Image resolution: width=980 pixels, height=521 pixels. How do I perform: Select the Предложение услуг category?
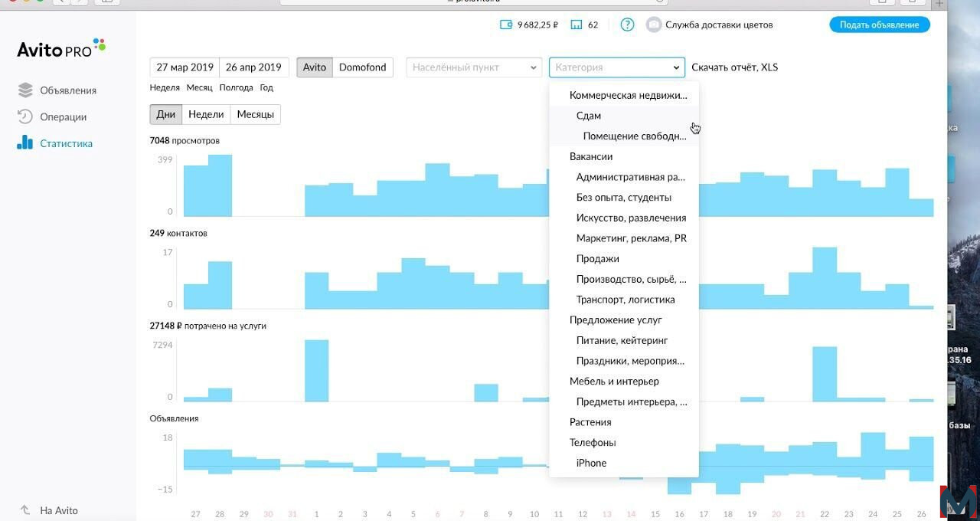coord(624,320)
